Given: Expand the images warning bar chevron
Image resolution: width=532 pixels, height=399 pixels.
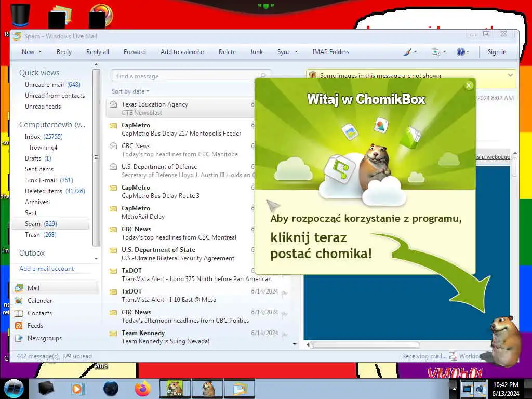Looking at the screenshot, I should [510, 75].
